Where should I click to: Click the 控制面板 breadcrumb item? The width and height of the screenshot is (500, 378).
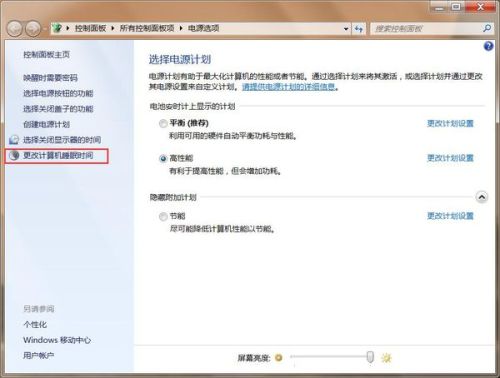click(90, 28)
